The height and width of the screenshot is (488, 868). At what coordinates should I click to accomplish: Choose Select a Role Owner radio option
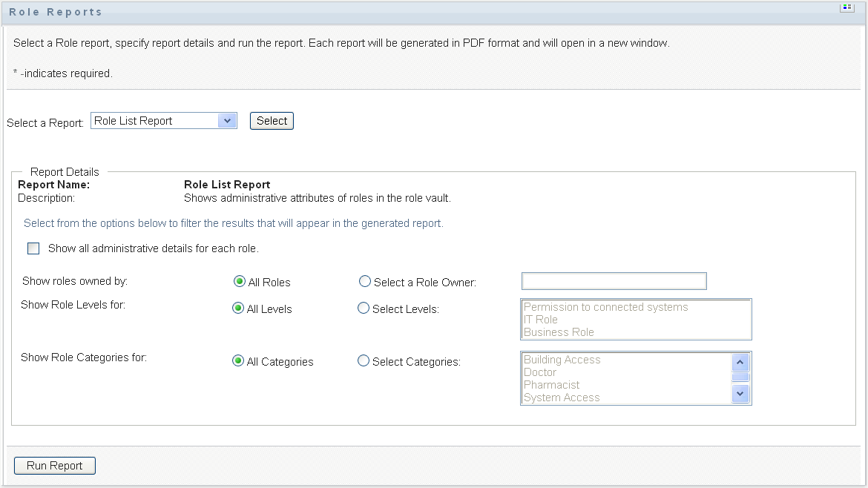[x=364, y=282]
